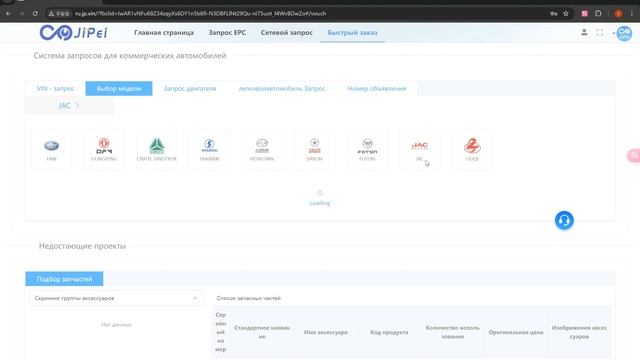The height and width of the screenshot is (360, 640).
Task: Switch to the Номер объявления tab
Action: point(377,88)
